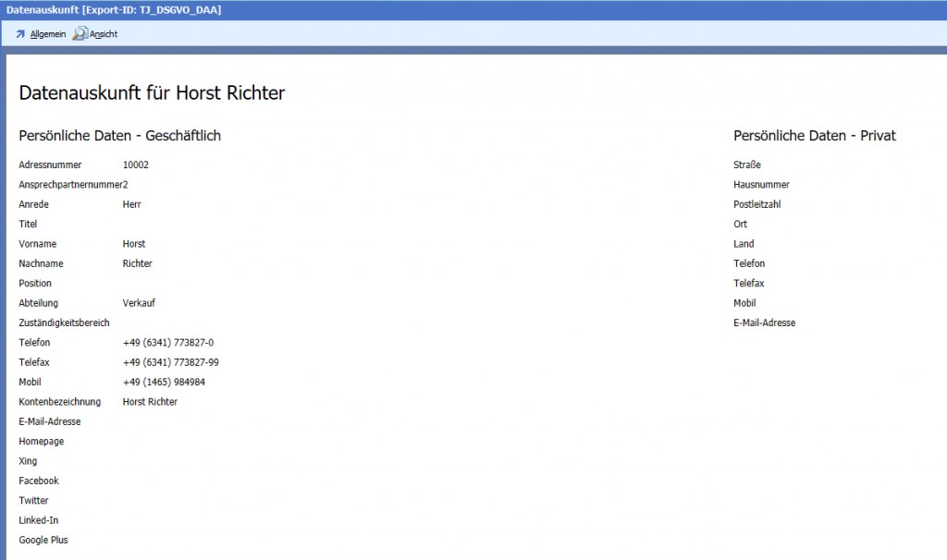Click the blue arrow icon beside Allgemein
Viewport: 947px width, 560px height.
[20, 34]
